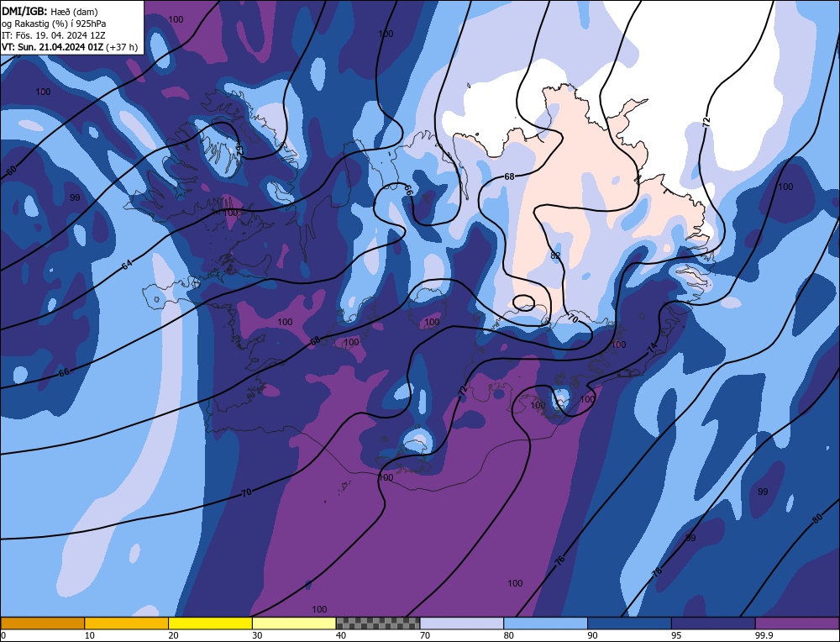Click the '10' legend scale value

(90, 635)
